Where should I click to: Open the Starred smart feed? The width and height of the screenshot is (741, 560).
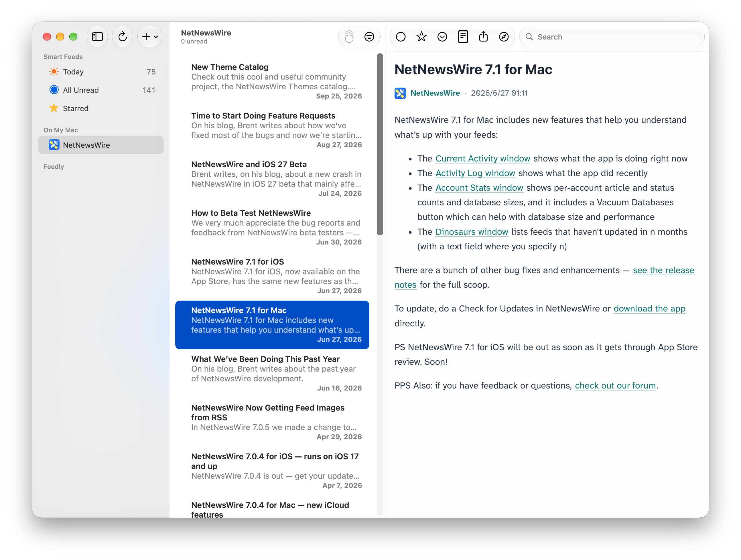(101, 109)
